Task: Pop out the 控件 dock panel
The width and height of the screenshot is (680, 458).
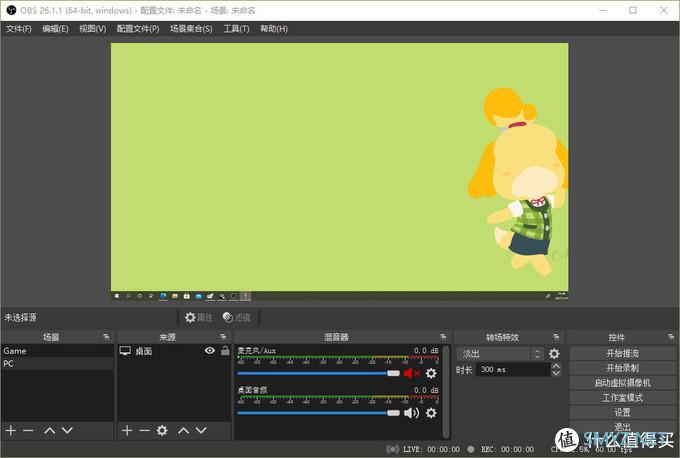Action: pyautogui.click(x=671, y=337)
